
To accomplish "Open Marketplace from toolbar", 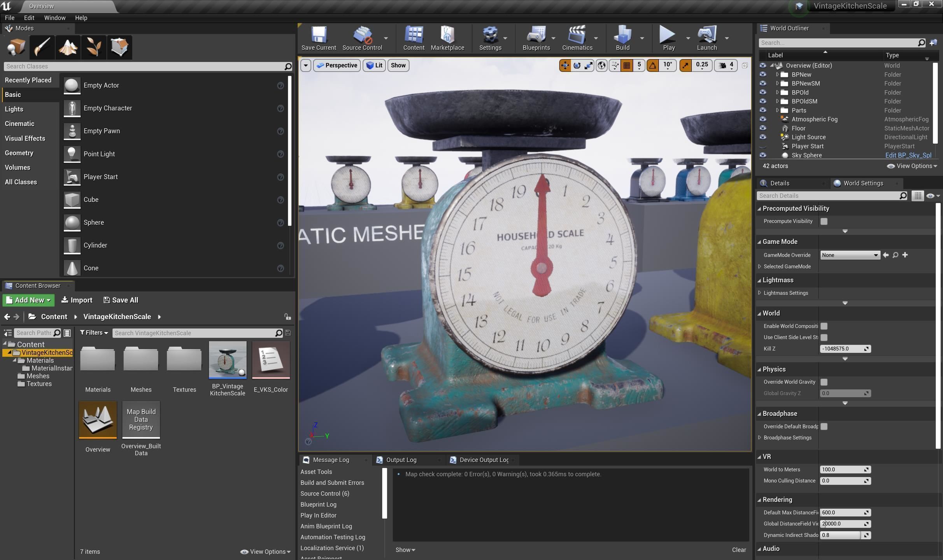I will click(x=447, y=38).
